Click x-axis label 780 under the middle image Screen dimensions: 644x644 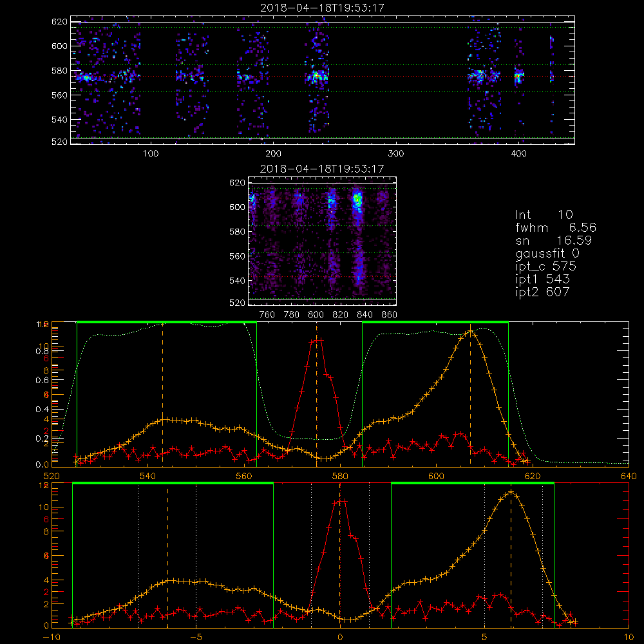292,315
